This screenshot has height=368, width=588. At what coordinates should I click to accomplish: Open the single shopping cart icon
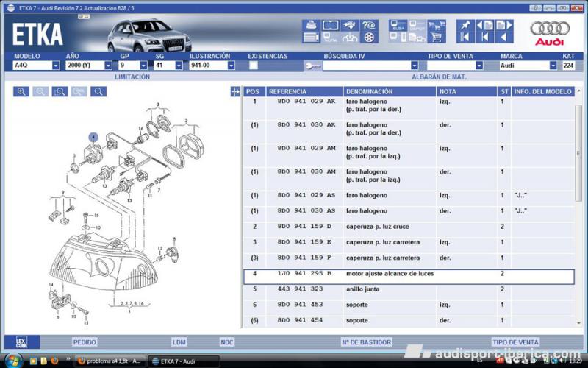coord(437,38)
